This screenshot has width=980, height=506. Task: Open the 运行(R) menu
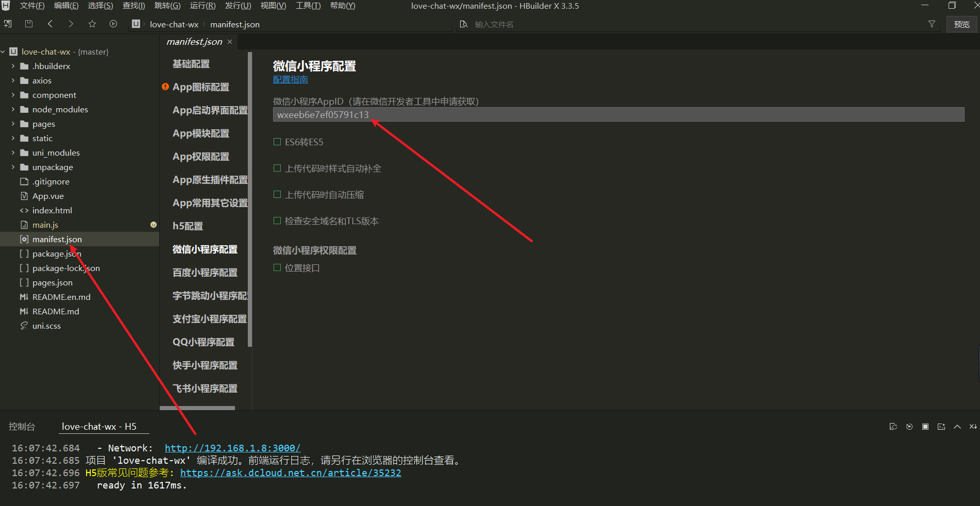(x=202, y=6)
